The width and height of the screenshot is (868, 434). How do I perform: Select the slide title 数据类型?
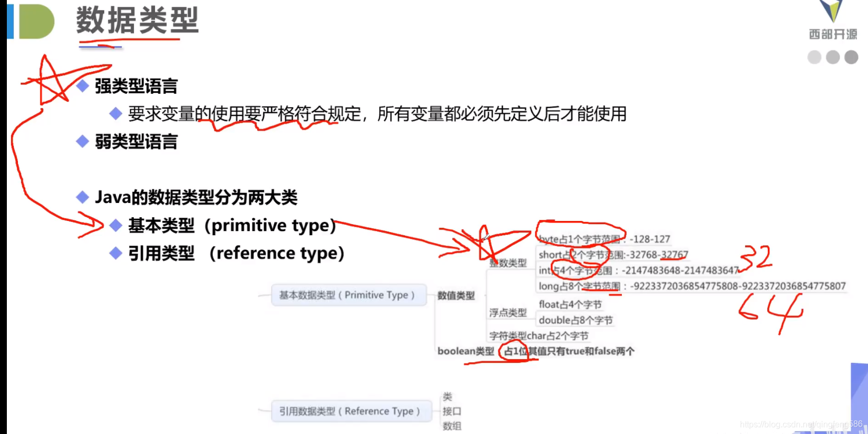(138, 21)
